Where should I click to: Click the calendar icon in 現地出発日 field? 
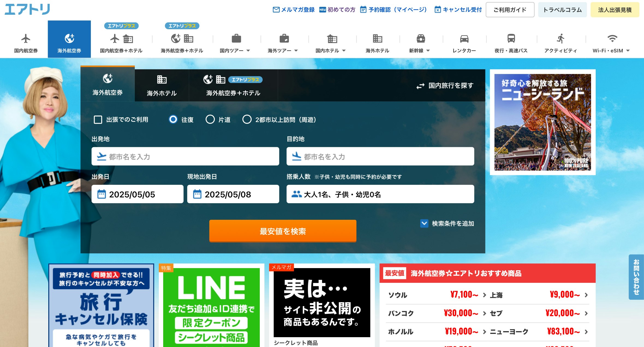(197, 194)
